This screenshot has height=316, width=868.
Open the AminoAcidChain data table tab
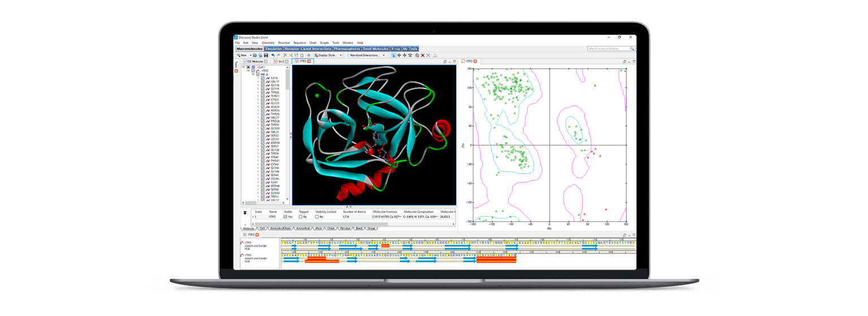280,229
